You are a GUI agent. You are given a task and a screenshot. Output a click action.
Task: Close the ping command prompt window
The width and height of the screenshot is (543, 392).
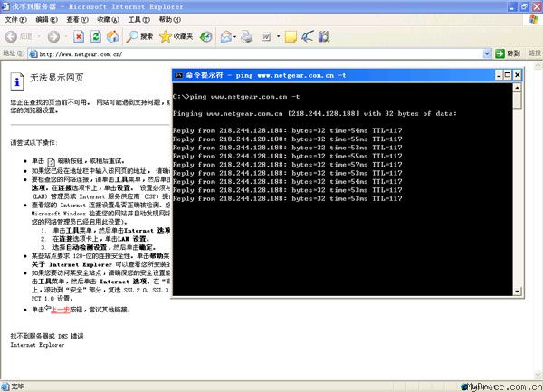[x=517, y=75]
